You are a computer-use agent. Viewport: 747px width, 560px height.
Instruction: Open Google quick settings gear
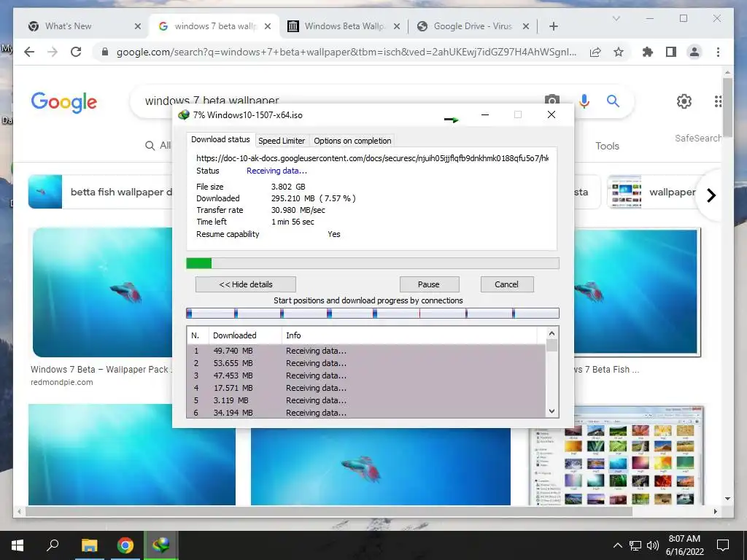coord(684,101)
